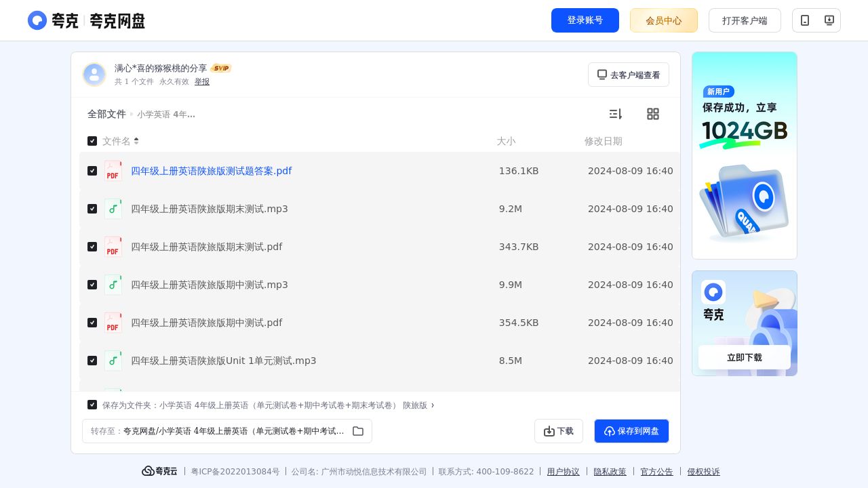Click audio icon of 期中测试.mp3
The height and width of the screenshot is (488, 868).
(x=113, y=285)
